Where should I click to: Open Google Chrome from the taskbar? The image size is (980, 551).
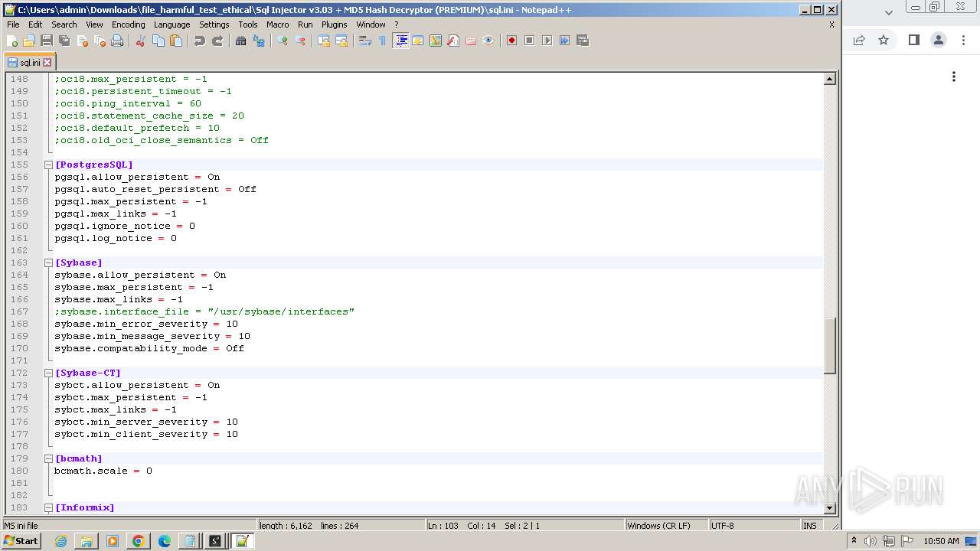139,541
